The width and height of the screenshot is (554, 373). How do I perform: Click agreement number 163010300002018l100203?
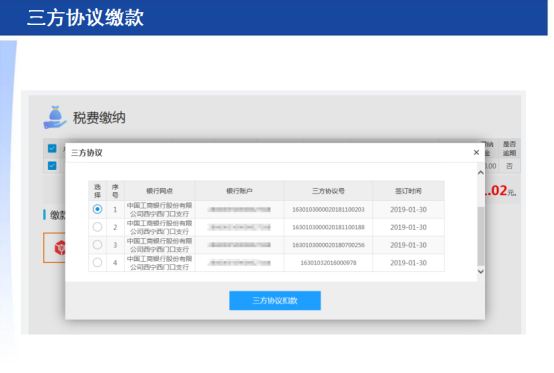(328, 209)
